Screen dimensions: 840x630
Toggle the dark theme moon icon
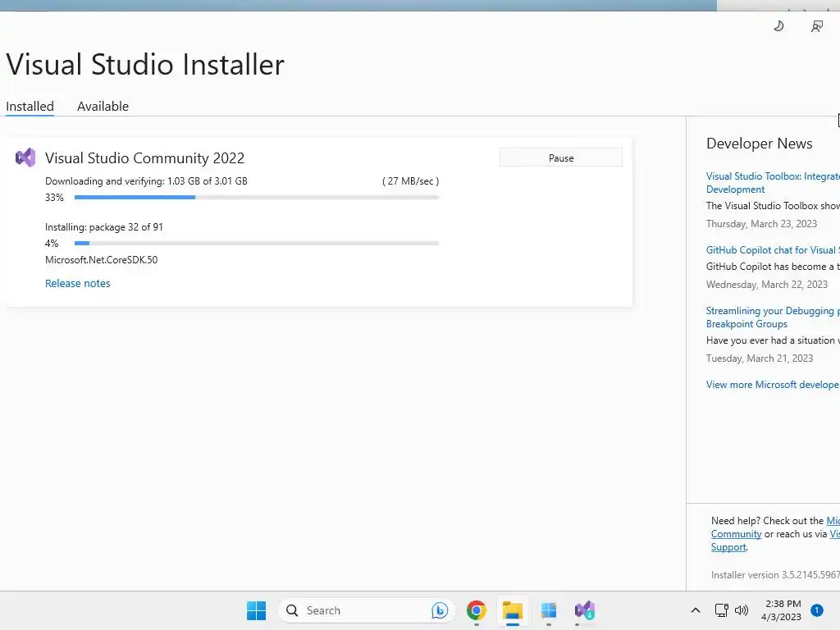778,25
